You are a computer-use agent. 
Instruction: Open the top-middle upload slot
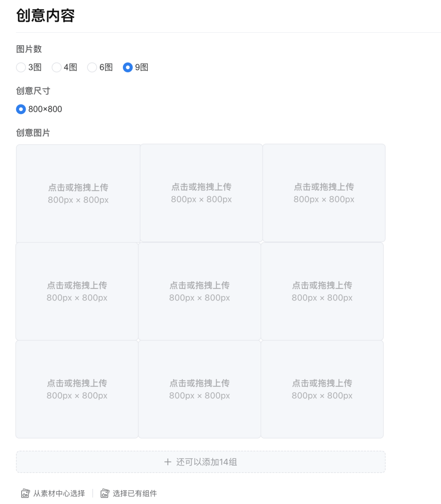coord(201,193)
